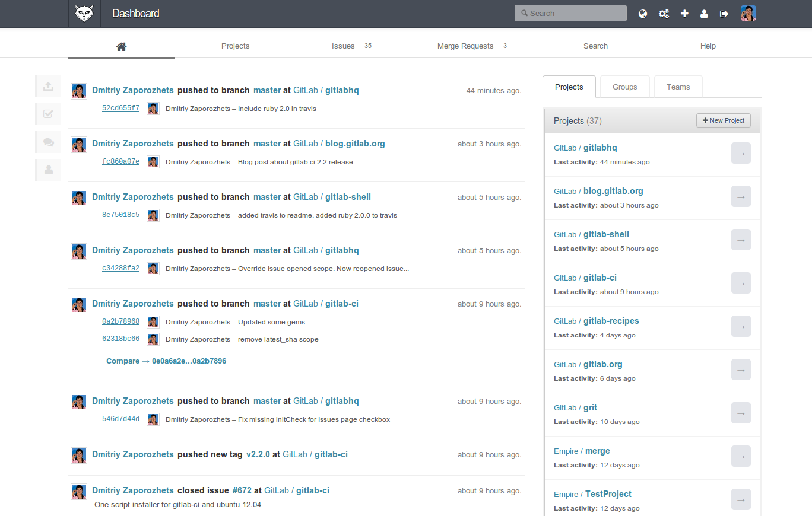This screenshot has width=812, height=516.
Task: Click the plus icon to create project
Action: (x=684, y=13)
